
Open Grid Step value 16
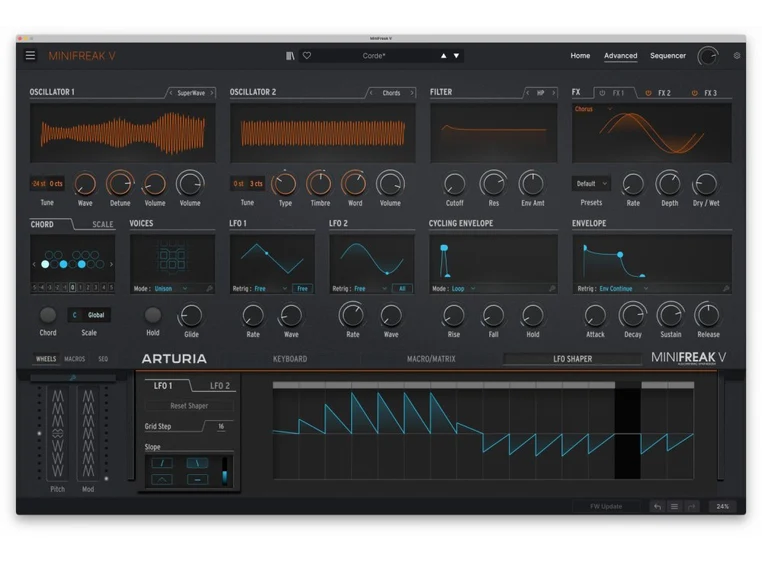point(221,426)
